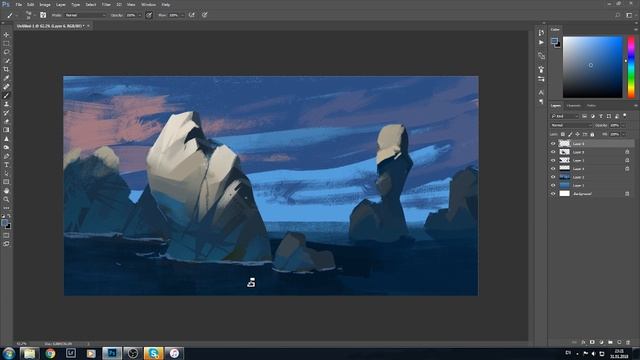
Task: Select the Eraser tool
Action: [6, 121]
